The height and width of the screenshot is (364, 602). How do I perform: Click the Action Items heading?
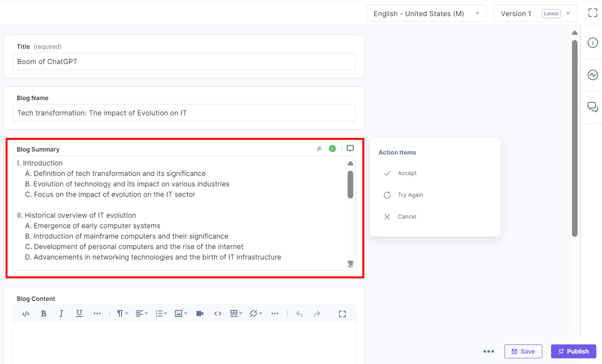pyautogui.click(x=397, y=152)
